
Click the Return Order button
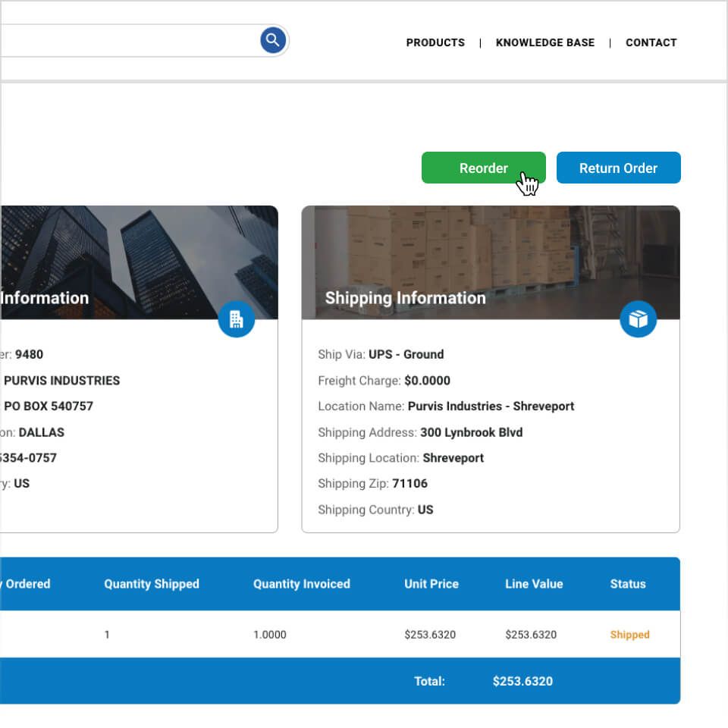[618, 168]
